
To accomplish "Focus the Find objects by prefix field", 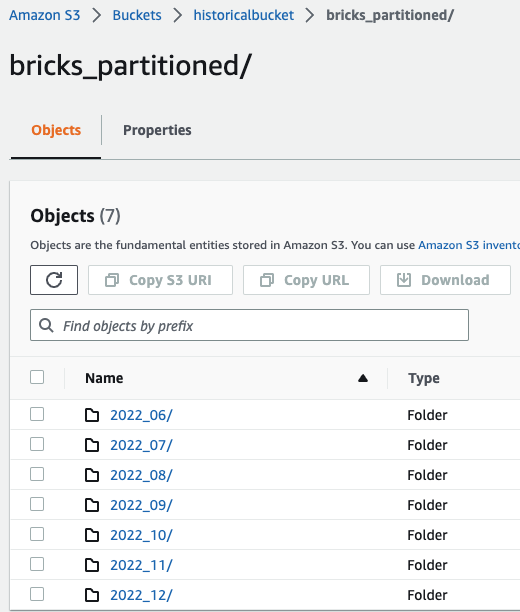I will click(249, 325).
